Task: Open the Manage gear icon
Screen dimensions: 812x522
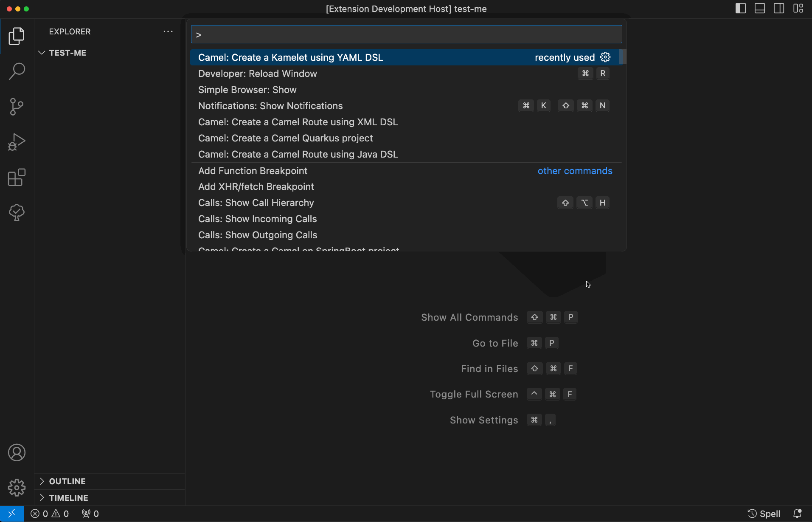Action: click(x=17, y=488)
